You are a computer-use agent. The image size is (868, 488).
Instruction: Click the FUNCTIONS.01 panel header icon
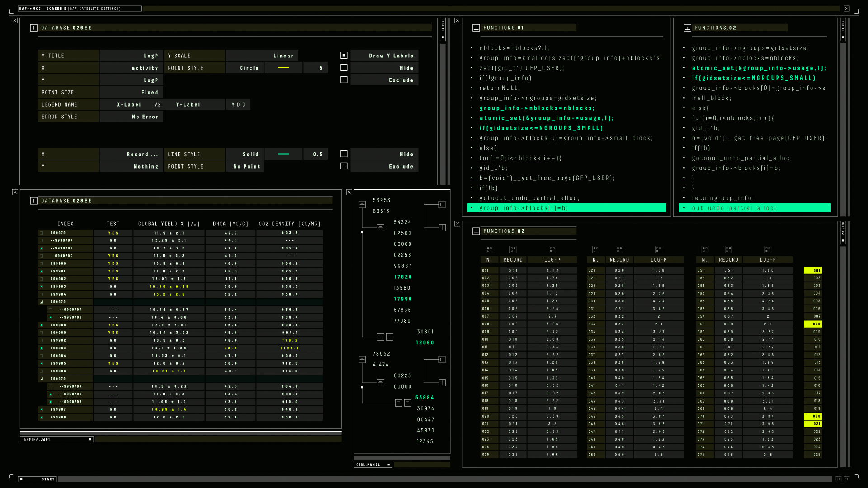pyautogui.click(x=476, y=28)
